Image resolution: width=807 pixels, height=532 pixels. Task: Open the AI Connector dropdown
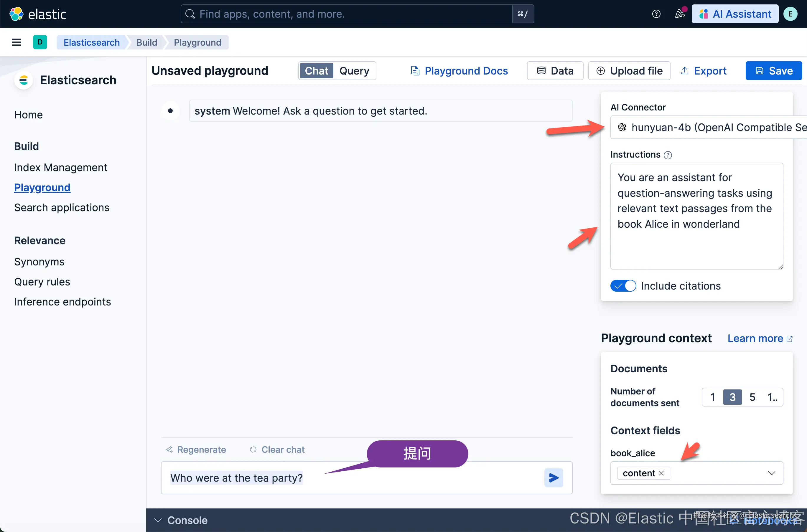(708, 128)
